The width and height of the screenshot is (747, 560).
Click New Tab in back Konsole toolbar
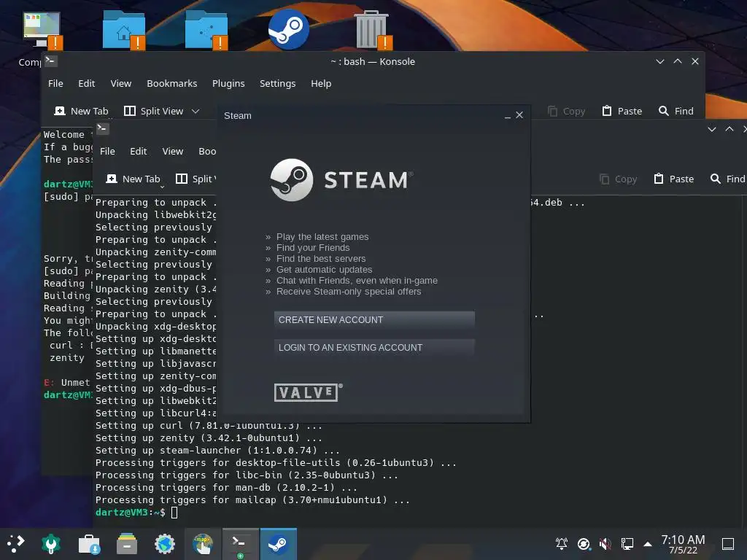pos(81,111)
